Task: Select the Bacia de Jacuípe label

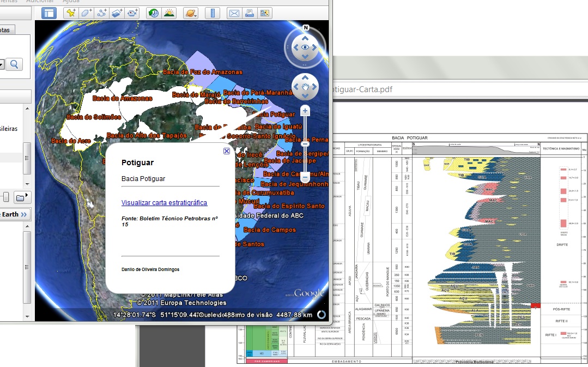Action: pyautogui.click(x=290, y=161)
